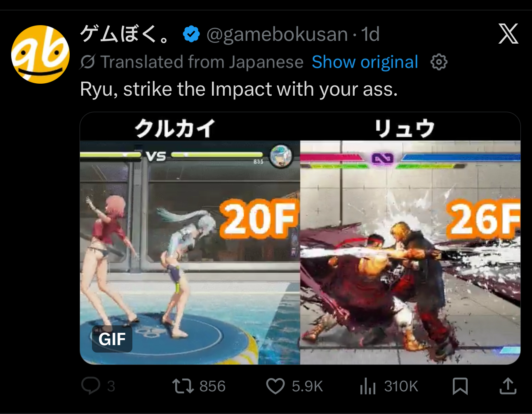The height and width of the screenshot is (414, 532).
Task: Share the tweet with the upload arrow icon
Action: click(508, 386)
